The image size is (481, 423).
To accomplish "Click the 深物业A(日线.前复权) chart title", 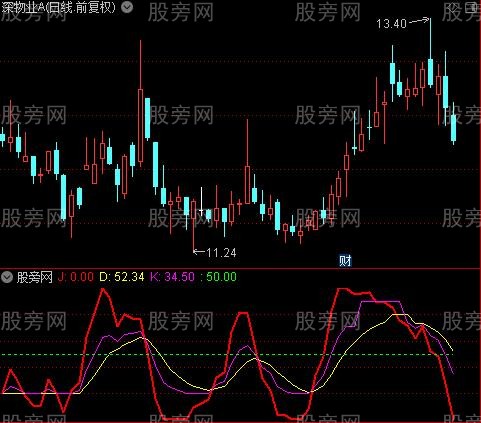I will coord(59,7).
